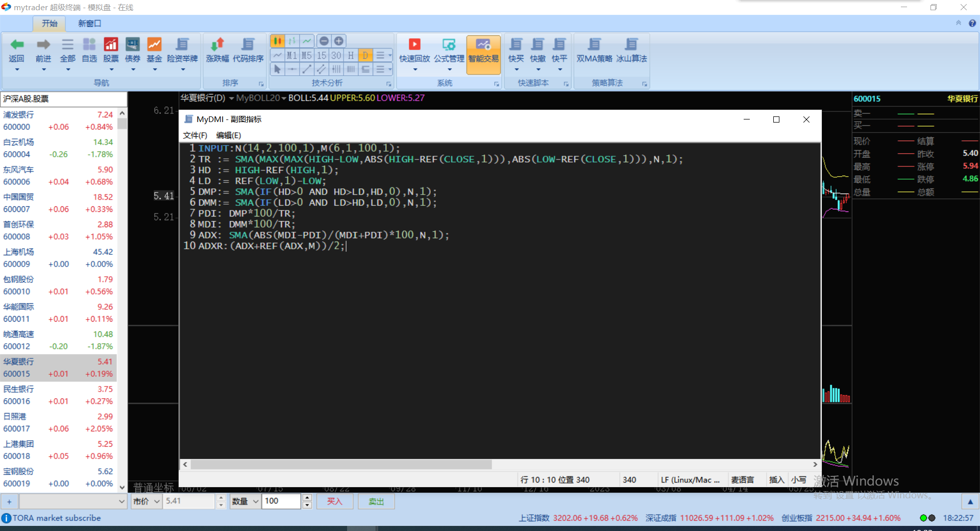Select the horizontal line drawing tool
The height and width of the screenshot is (531, 980).
tap(292, 69)
